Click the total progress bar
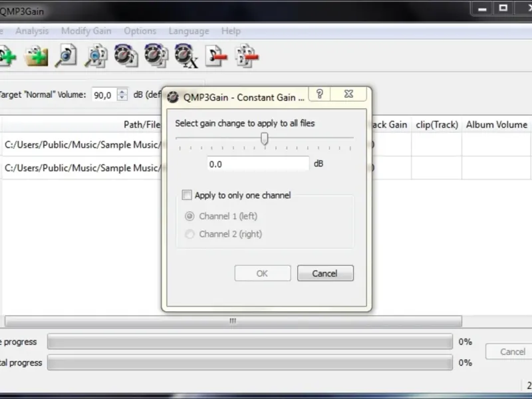532x399 pixels. pyautogui.click(x=250, y=362)
